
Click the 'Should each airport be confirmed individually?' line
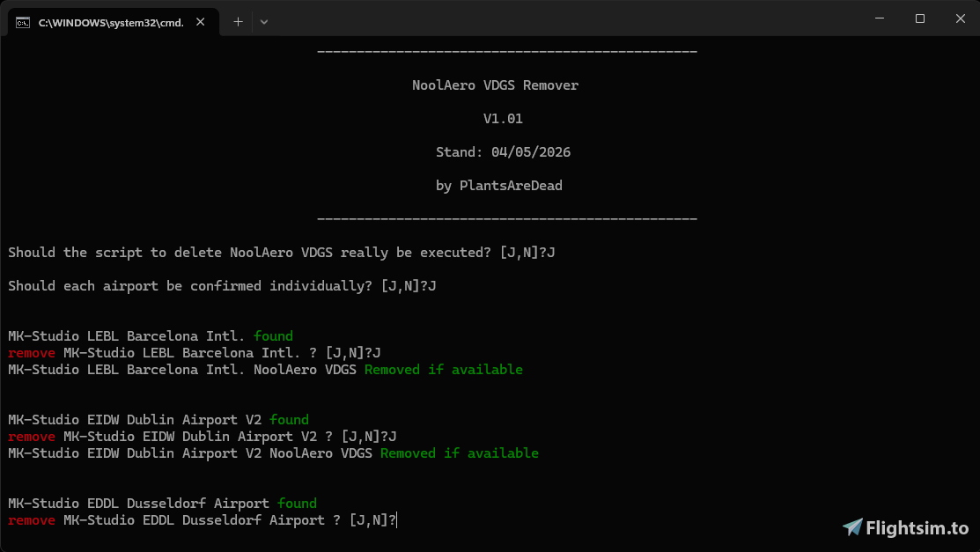[222, 286]
